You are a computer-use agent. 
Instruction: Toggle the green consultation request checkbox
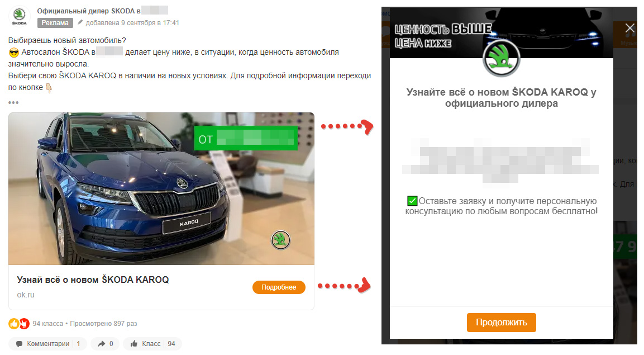pos(412,201)
